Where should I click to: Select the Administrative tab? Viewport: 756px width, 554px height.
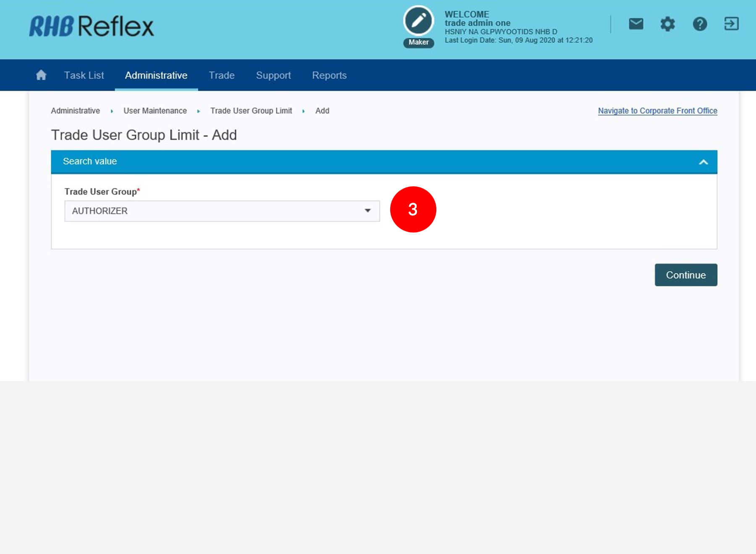point(156,75)
